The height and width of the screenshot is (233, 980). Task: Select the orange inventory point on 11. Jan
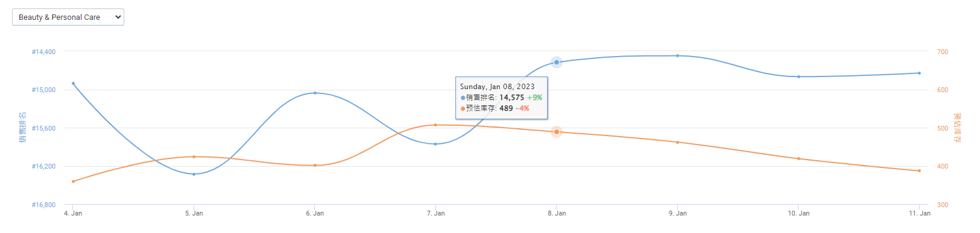[919, 170]
